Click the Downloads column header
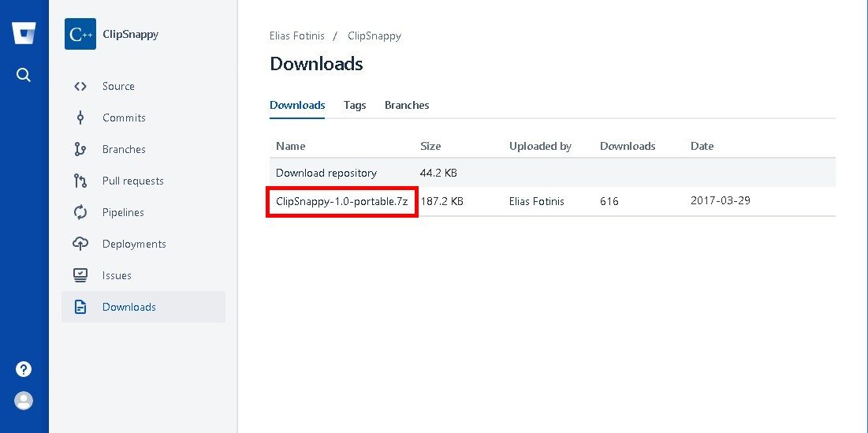This screenshot has width=868, height=433. point(628,146)
